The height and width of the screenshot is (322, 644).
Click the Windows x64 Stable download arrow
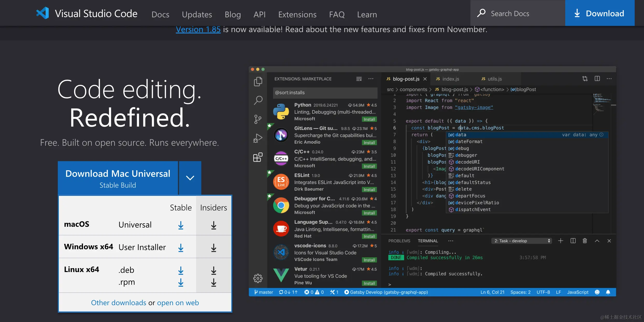[x=181, y=248]
